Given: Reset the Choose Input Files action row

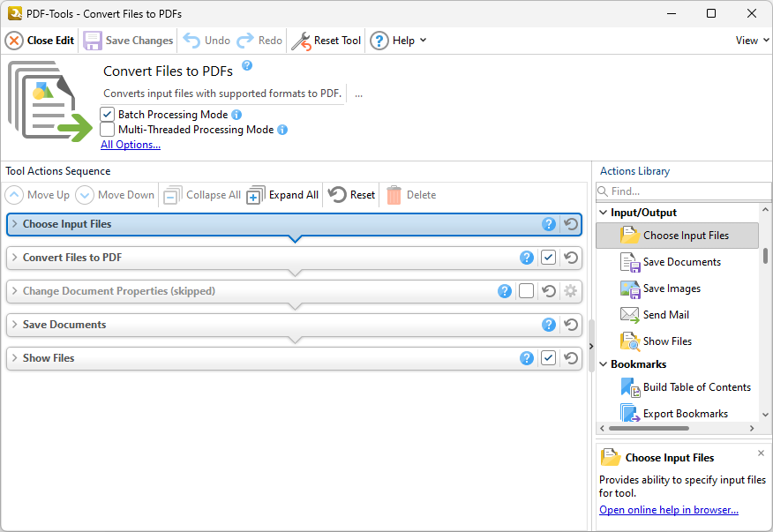Looking at the screenshot, I should click(571, 224).
